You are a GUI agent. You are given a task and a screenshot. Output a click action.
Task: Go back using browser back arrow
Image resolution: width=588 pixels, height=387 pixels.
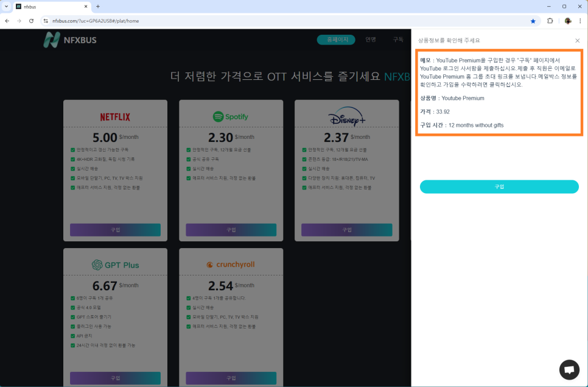pos(7,21)
